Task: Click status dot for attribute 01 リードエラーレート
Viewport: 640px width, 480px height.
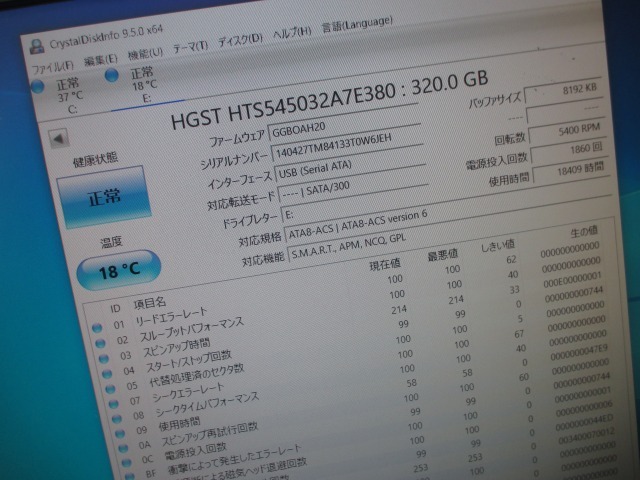Action: [97, 328]
